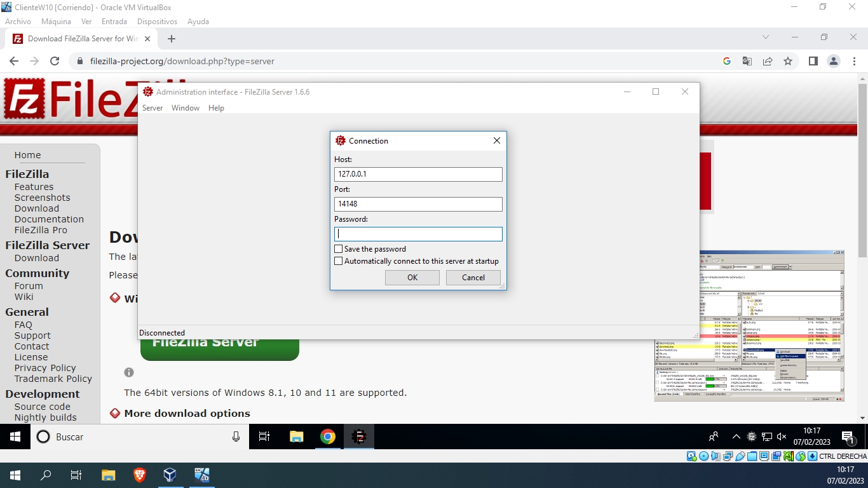Click microphone icon in Buscar box
Viewport: 868px width, 488px height.
pos(236,437)
